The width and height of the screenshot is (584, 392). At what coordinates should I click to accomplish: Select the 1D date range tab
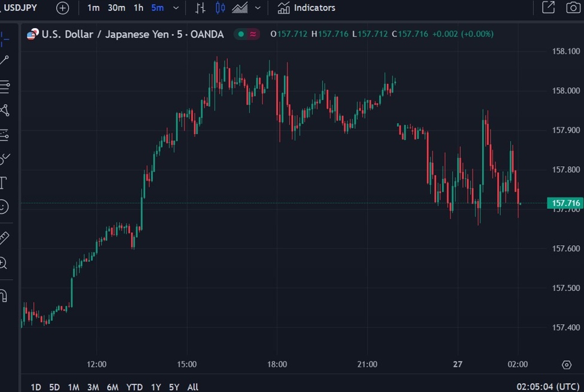coord(35,387)
